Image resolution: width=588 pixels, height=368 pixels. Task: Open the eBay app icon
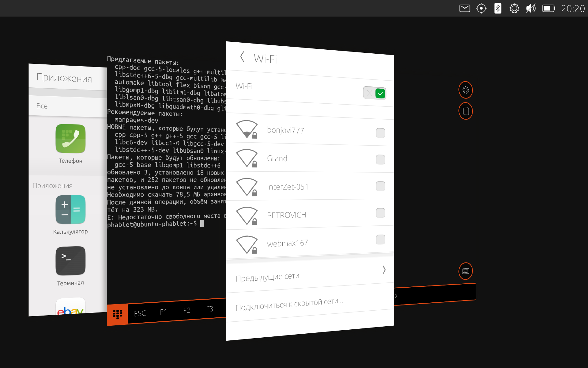point(70,307)
